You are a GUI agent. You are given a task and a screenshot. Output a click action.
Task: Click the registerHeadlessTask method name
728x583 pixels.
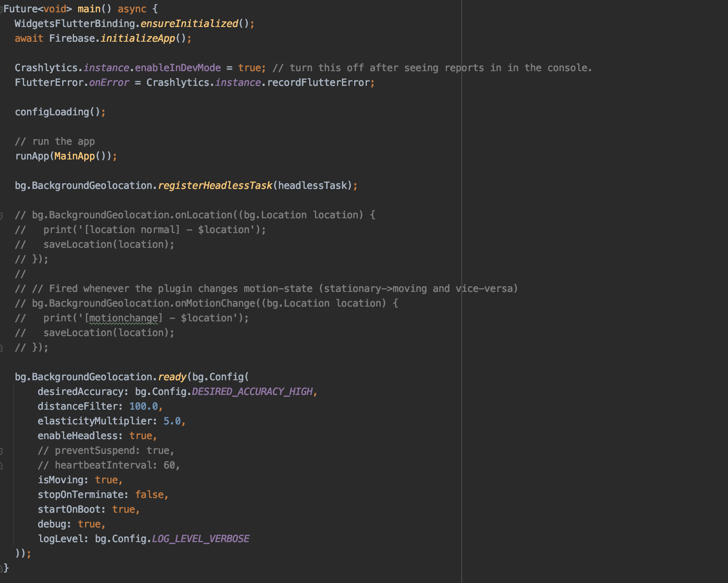tap(216, 185)
